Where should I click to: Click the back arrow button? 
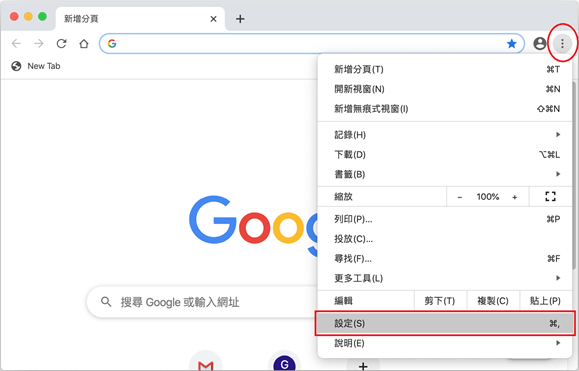pos(16,44)
